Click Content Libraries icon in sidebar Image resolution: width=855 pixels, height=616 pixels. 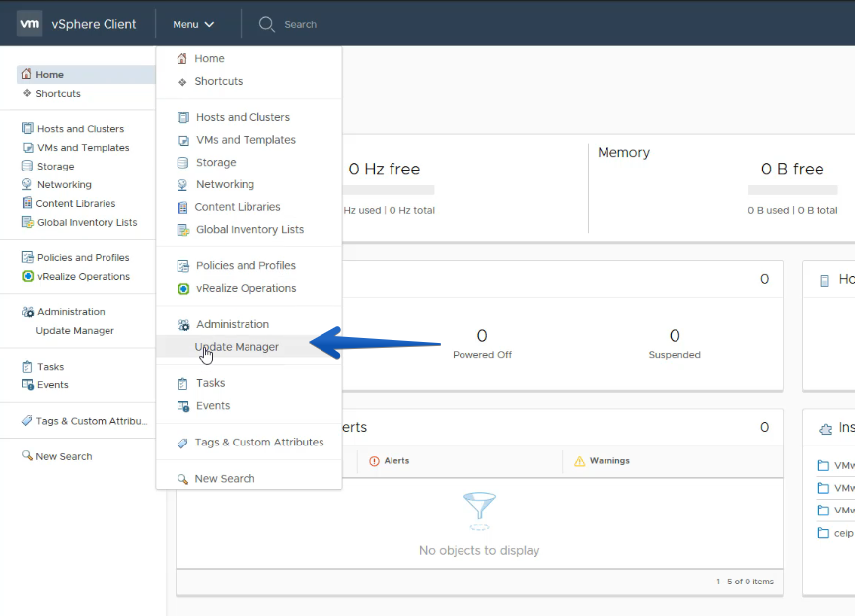point(27,203)
